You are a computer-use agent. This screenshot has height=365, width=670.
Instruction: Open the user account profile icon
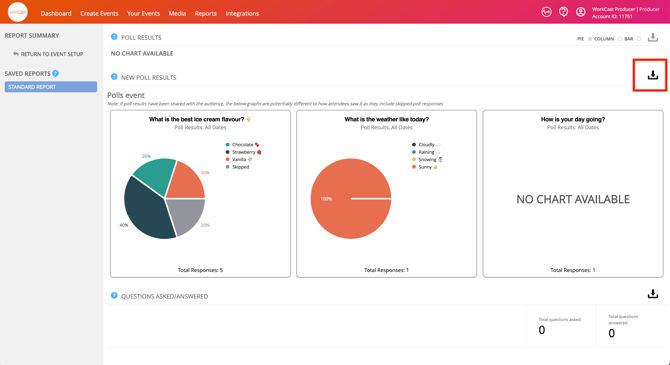580,12
